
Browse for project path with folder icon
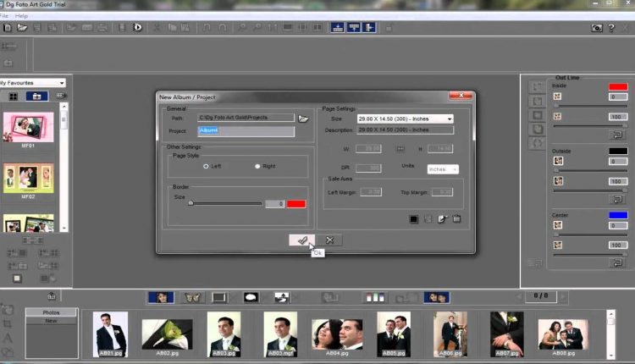point(304,119)
